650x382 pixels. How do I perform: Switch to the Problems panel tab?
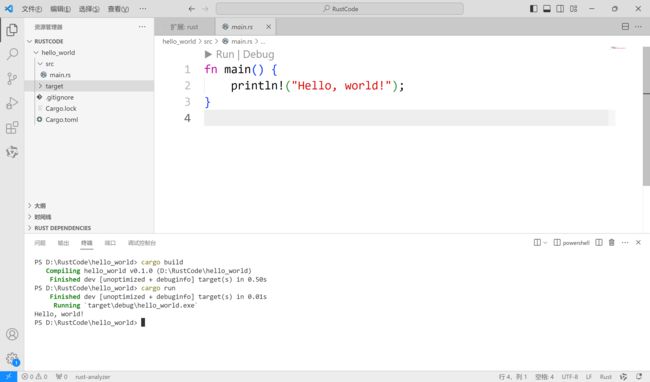(40, 243)
